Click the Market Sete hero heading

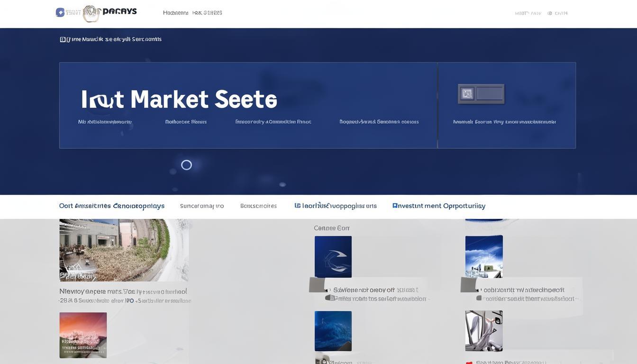[179, 100]
